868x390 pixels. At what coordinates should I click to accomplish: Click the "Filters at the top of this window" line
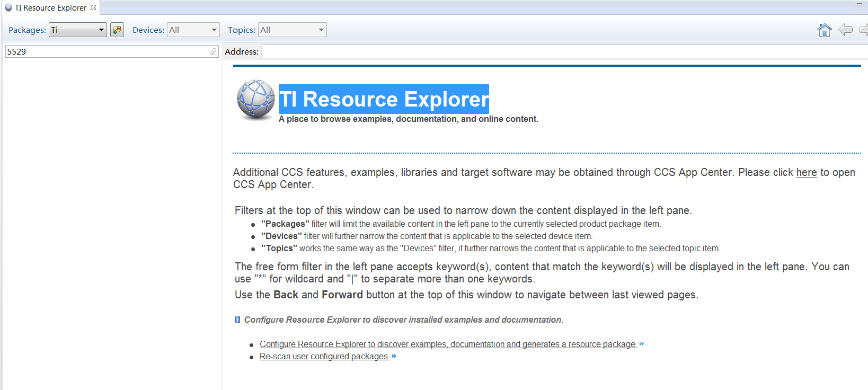[464, 210]
